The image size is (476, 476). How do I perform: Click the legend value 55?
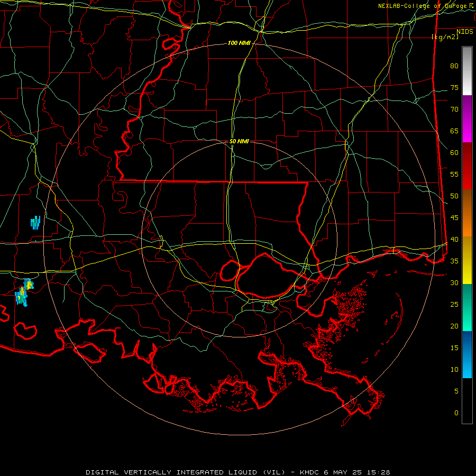[x=454, y=174]
